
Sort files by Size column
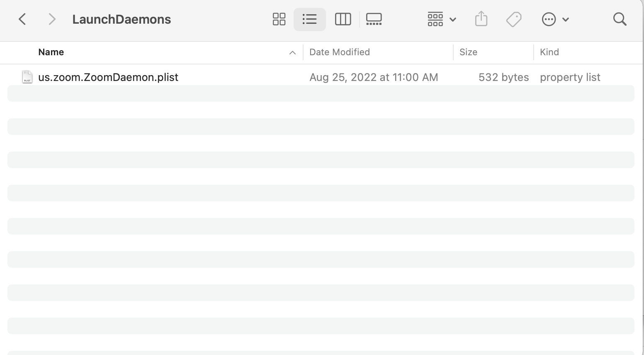[468, 52]
